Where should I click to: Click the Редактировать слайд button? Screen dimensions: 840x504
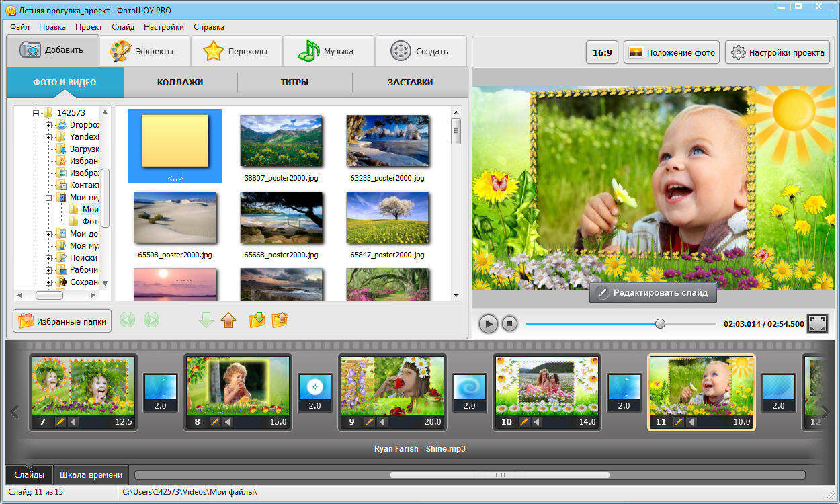(x=653, y=293)
